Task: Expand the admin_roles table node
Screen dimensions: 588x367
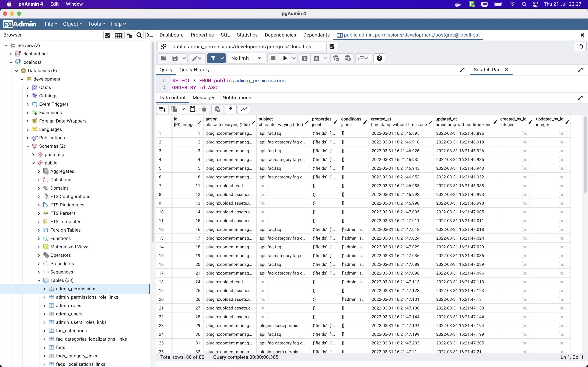Action: 44,305
